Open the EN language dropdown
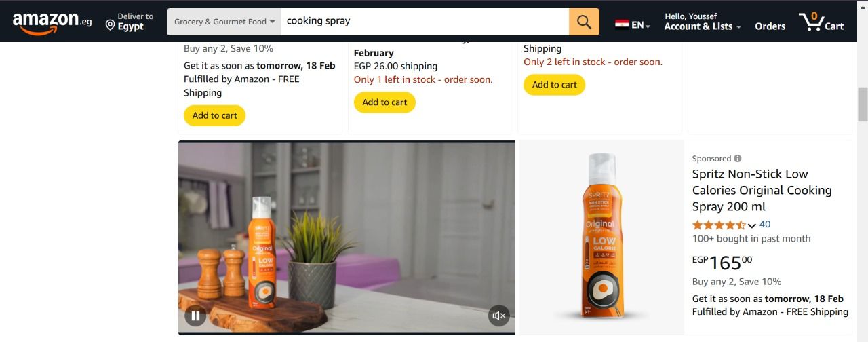Image resolution: width=868 pixels, height=342 pixels. (641, 25)
